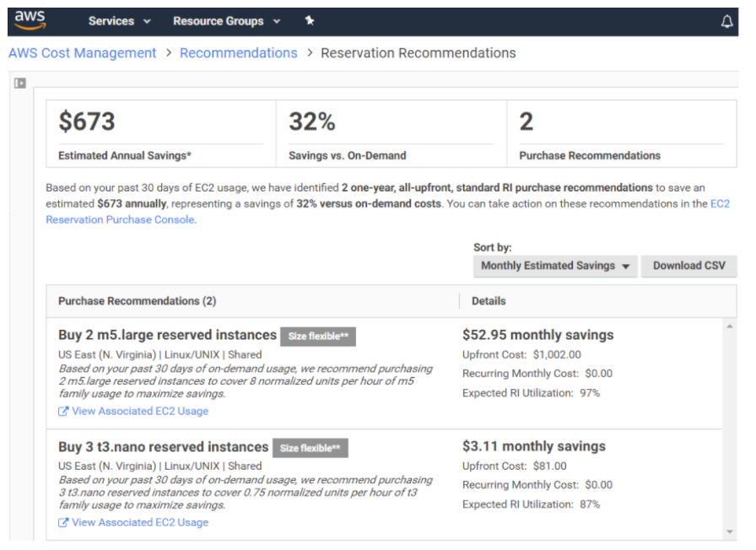This screenshot has width=756, height=550.
Task: Click the t3.nano external link icon
Action: [x=62, y=522]
